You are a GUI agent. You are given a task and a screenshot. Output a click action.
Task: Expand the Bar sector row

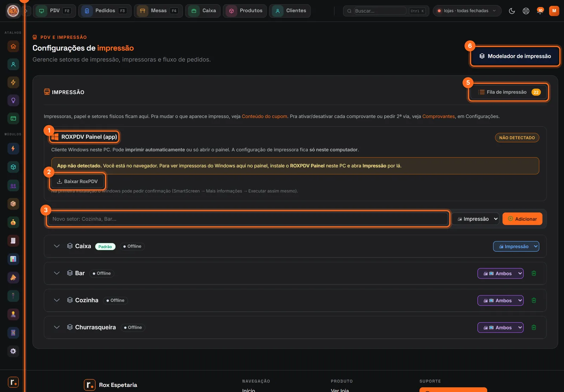[57, 273]
